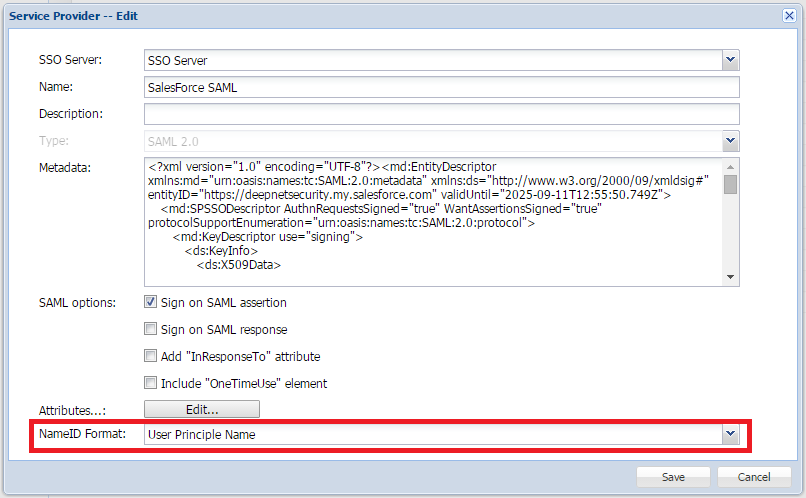Viewport: 806px width, 498px height.
Task: Click the empty Description text field
Action: click(x=440, y=114)
